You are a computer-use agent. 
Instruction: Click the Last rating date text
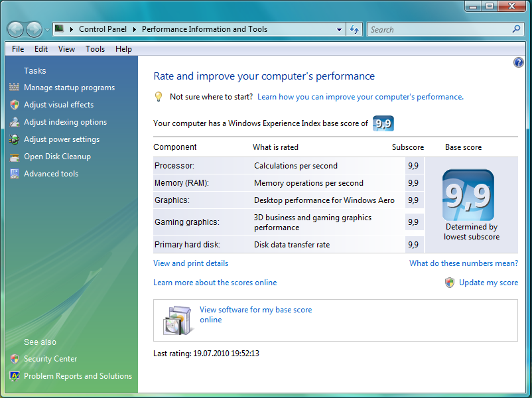click(x=206, y=354)
